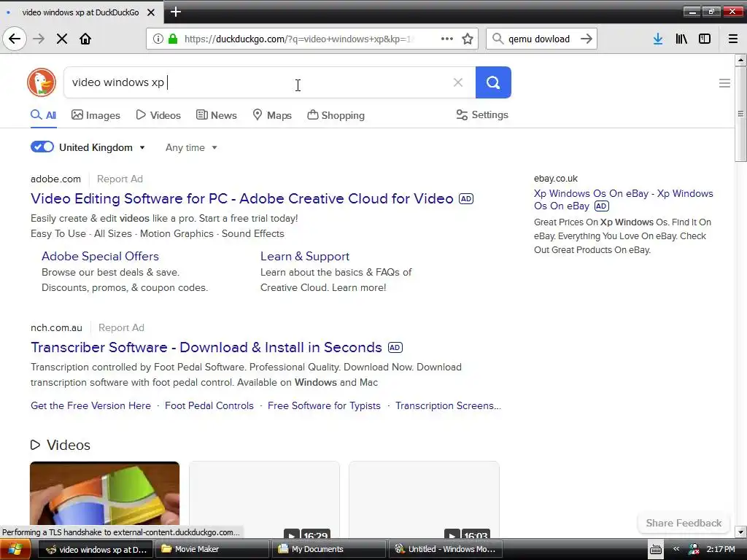The image size is (747, 560).
Task: Open page actions three-dots menu
Action: tap(447, 39)
